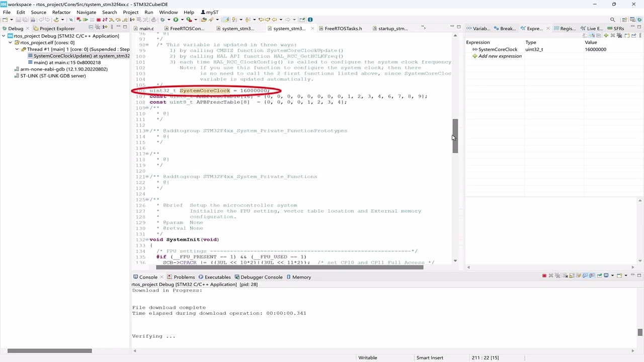Click the Open Perspective icon at top right
This screenshot has height=362, width=644.
pyautogui.click(x=624, y=20)
